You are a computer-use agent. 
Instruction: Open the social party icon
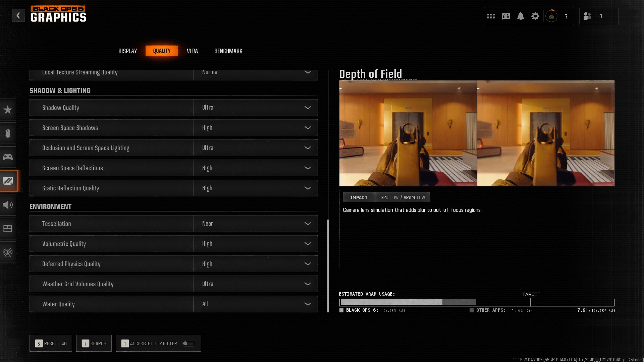coord(587,16)
